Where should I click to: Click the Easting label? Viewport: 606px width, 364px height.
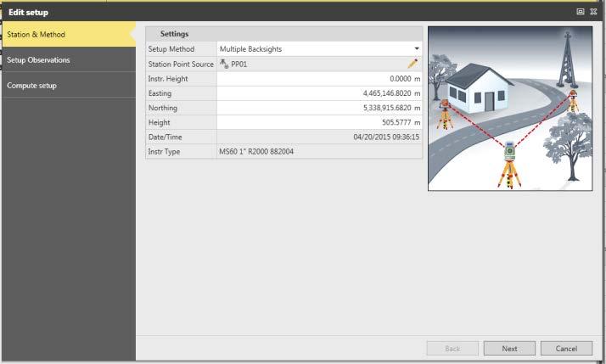pos(160,93)
